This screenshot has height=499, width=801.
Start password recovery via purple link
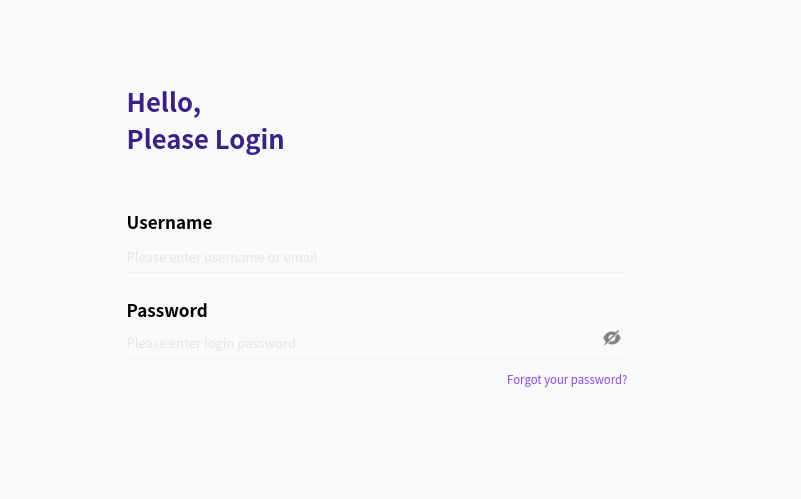[567, 379]
